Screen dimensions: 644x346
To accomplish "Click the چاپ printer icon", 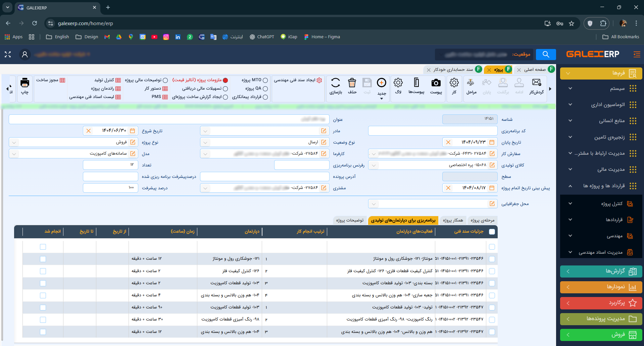I will [x=25, y=83].
